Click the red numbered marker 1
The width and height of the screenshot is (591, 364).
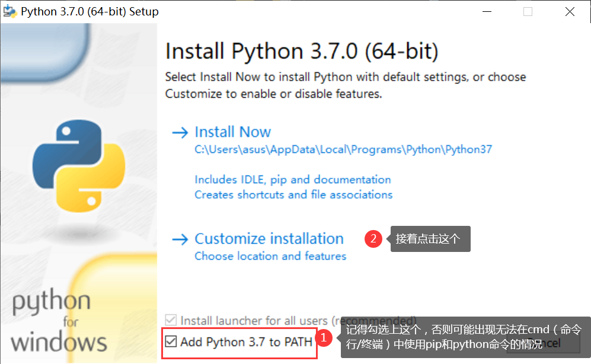pyautogui.click(x=324, y=337)
